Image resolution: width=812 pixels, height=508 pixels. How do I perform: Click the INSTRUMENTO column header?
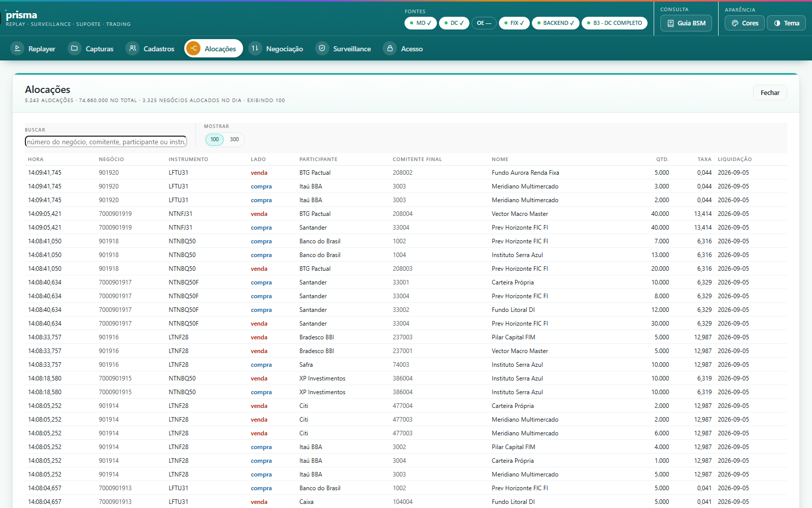tap(188, 160)
